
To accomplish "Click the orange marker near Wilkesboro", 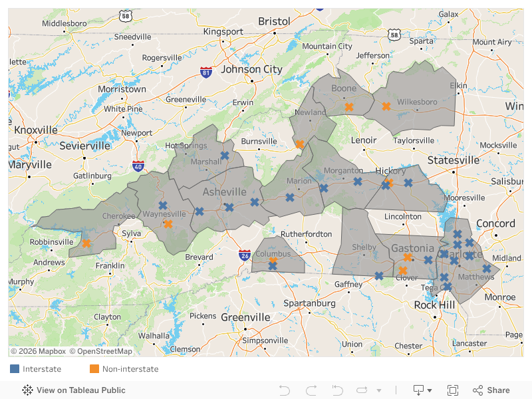I will click(386, 106).
